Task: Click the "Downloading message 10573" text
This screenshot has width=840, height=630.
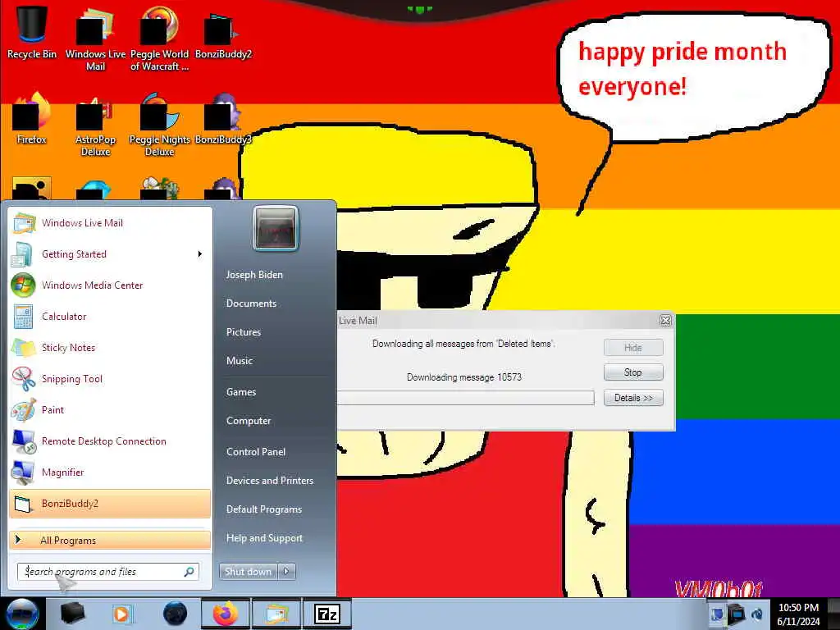Action: [464, 377]
